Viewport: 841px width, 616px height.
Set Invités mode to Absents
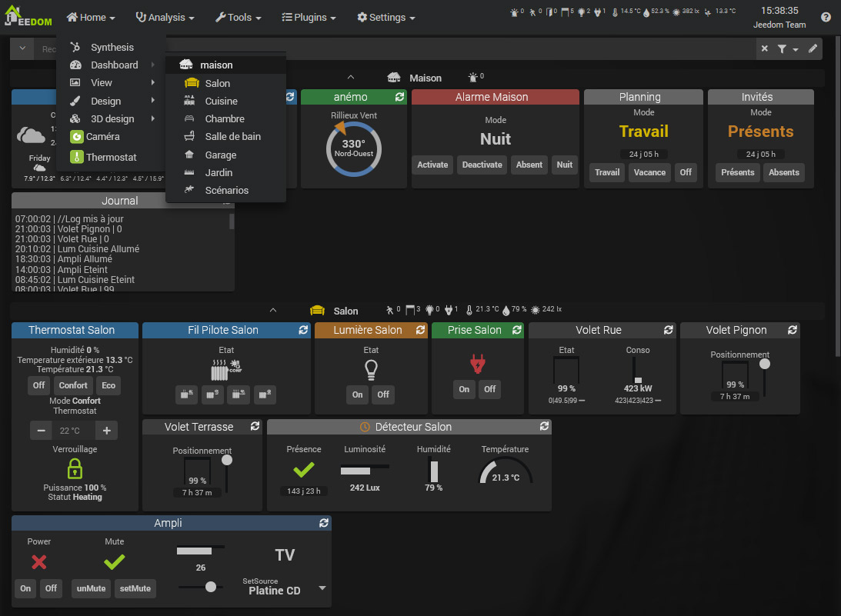pos(783,172)
